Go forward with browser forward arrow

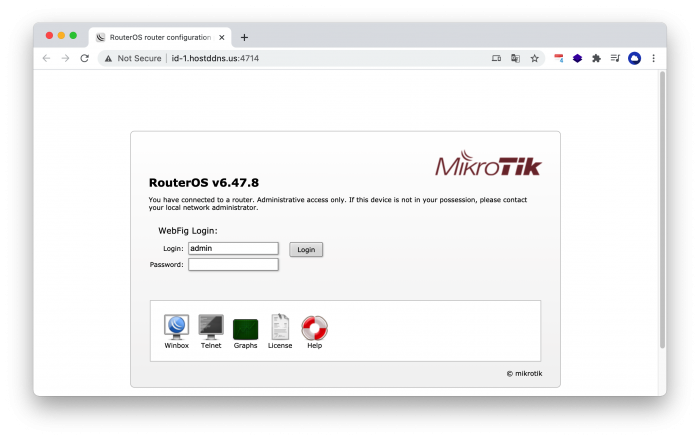pyautogui.click(x=65, y=58)
